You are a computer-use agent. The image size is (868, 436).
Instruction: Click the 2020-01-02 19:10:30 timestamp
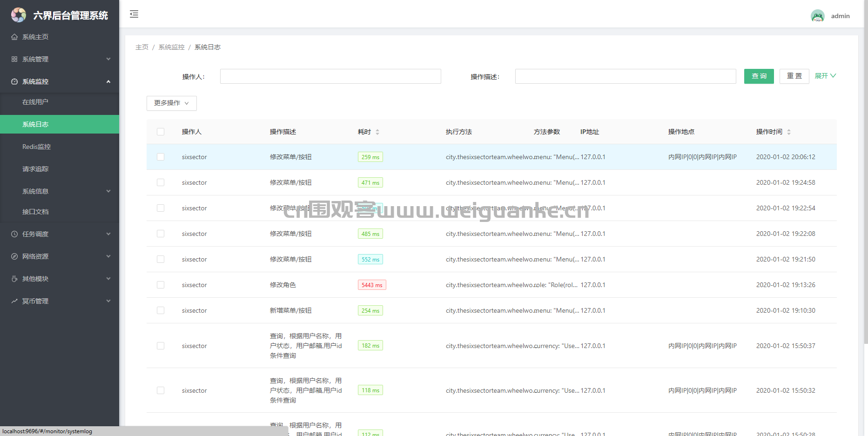tap(786, 310)
